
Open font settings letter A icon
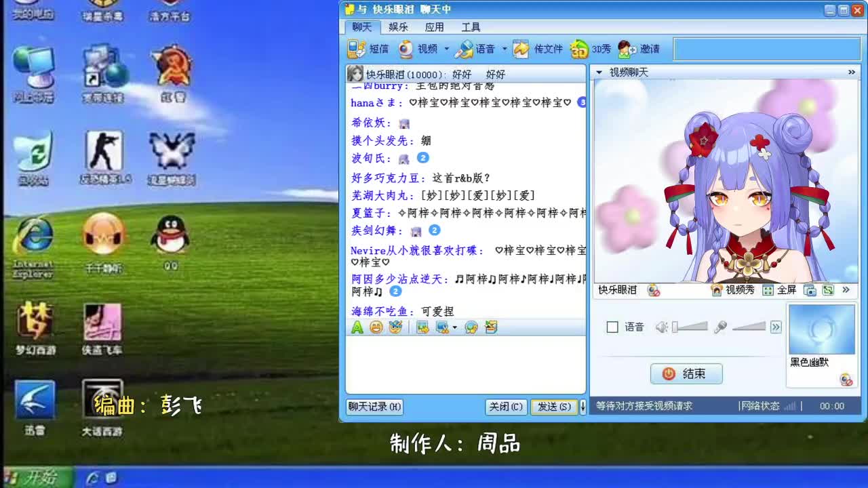[x=357, y=327]
